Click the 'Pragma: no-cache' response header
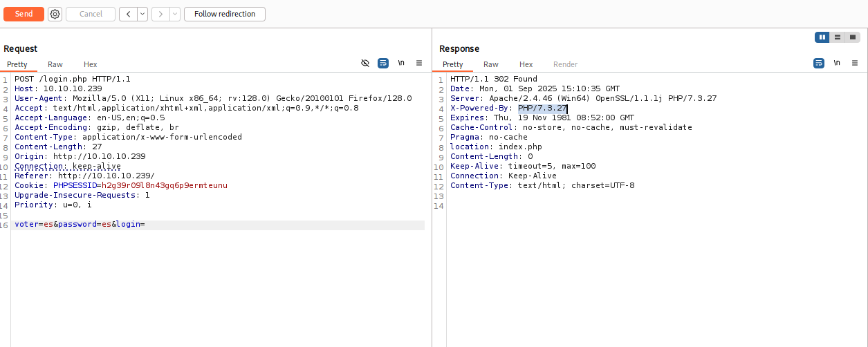868x347 pixels. click(x=489, y=137)
